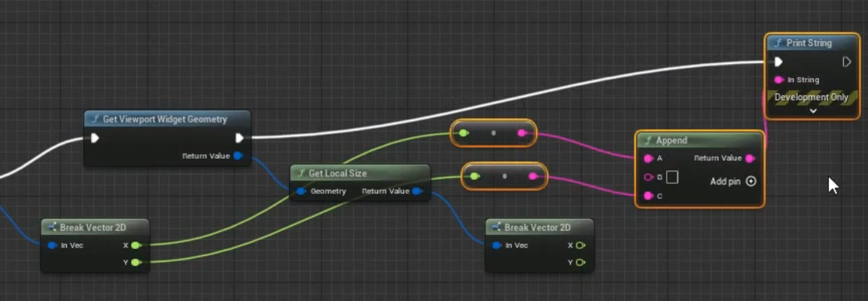Click Get Viewport Widget Geometry Return Value pin

coord(238,156)
